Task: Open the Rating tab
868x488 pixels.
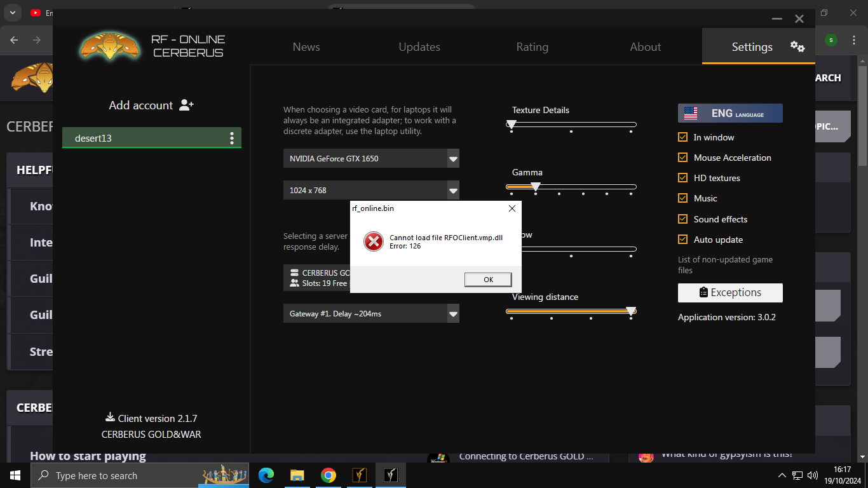Action: pos(532,47)
